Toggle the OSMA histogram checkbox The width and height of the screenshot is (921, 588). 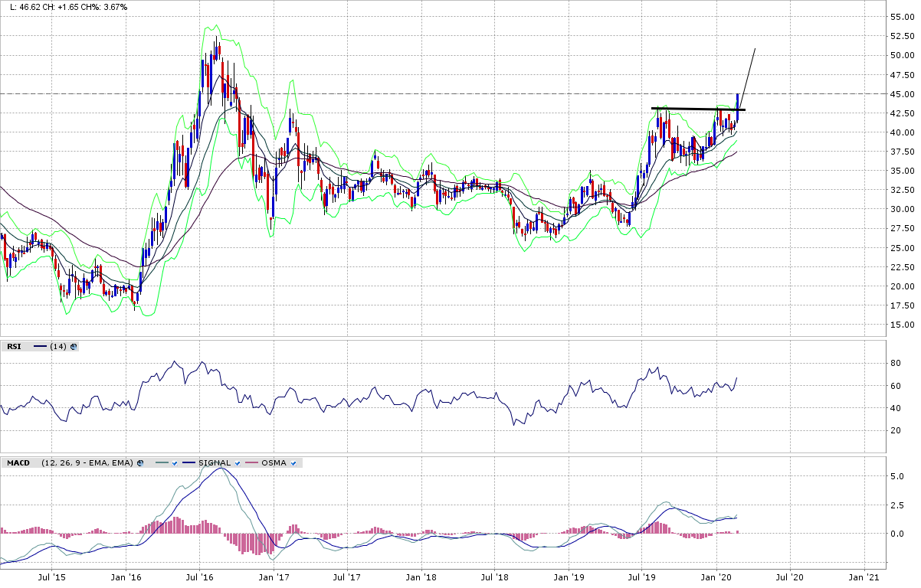click(293, 463)
